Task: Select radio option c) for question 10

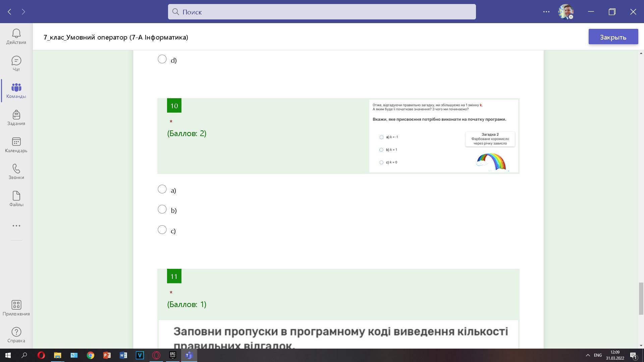Action: pos(162,230)
